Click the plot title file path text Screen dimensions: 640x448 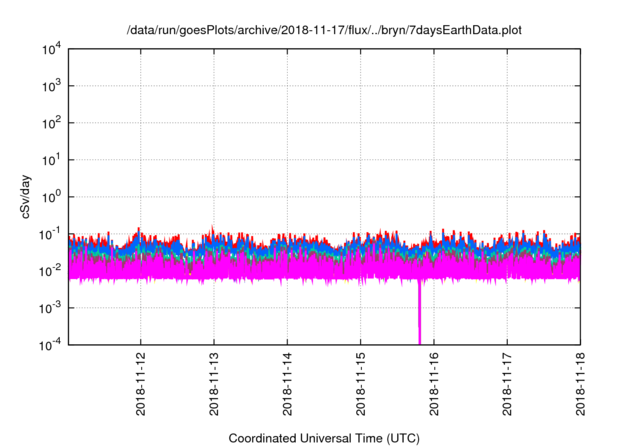tap(323, 31)
